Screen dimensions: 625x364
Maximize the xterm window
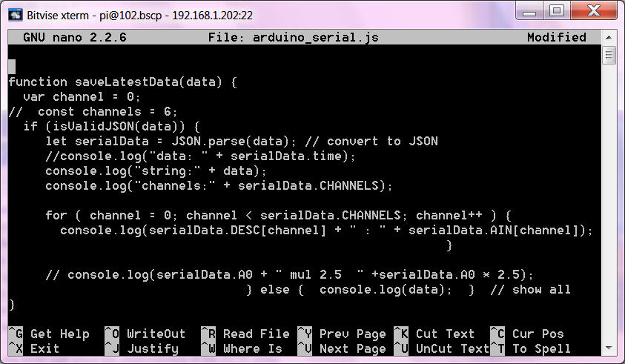tap(555, 11)
